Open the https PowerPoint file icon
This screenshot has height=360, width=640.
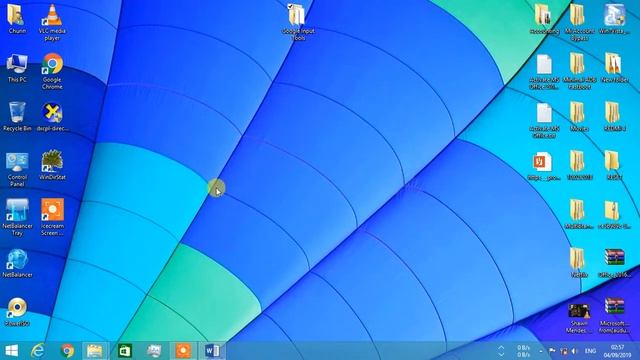(x=542, y=162)
